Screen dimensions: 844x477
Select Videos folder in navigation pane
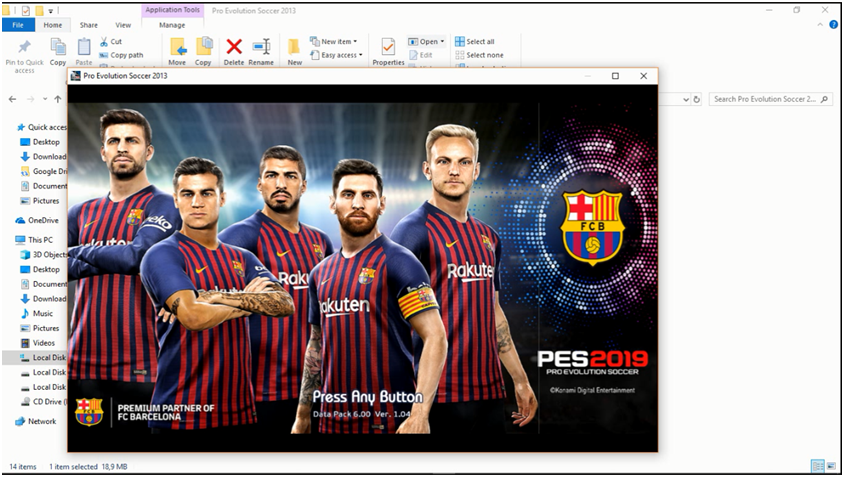[38, 343]
